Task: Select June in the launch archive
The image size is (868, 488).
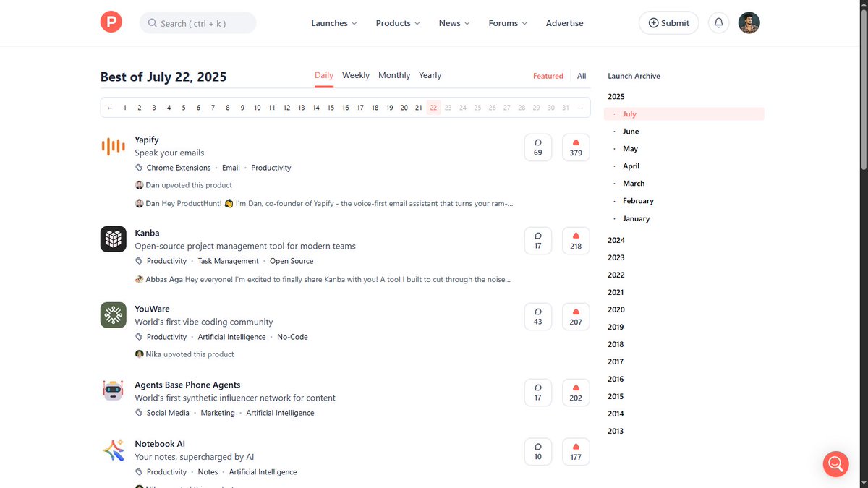Action: pos(631,132)
